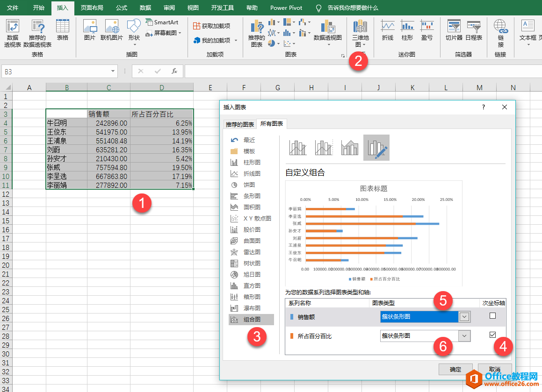Uncheck secondary axis for 所占百分百比 series
The width and height of the screenshot is (542, 392).
click(x=492, y=335)
